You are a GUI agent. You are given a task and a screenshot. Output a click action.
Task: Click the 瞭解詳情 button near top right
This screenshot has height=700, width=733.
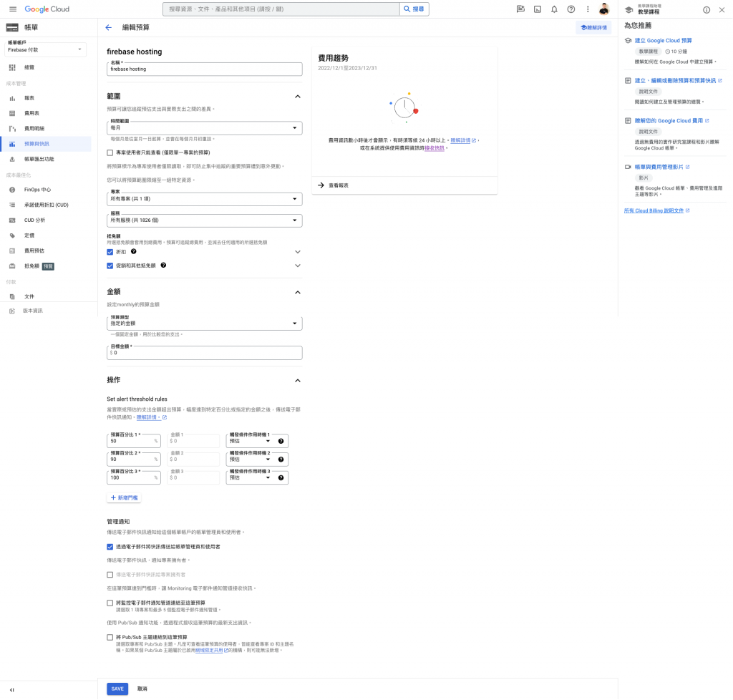593,28
